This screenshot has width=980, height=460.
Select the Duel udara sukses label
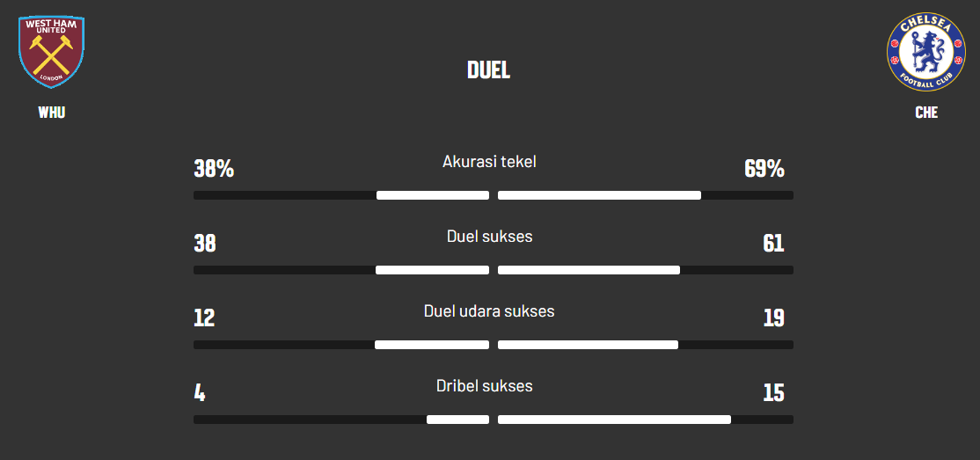tap(489, 311)
